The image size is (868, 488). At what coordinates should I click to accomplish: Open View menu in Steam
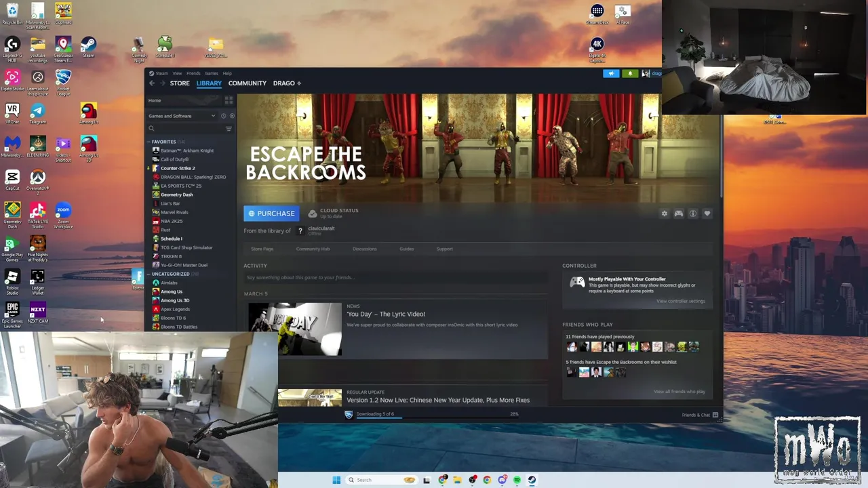[177, 73]
